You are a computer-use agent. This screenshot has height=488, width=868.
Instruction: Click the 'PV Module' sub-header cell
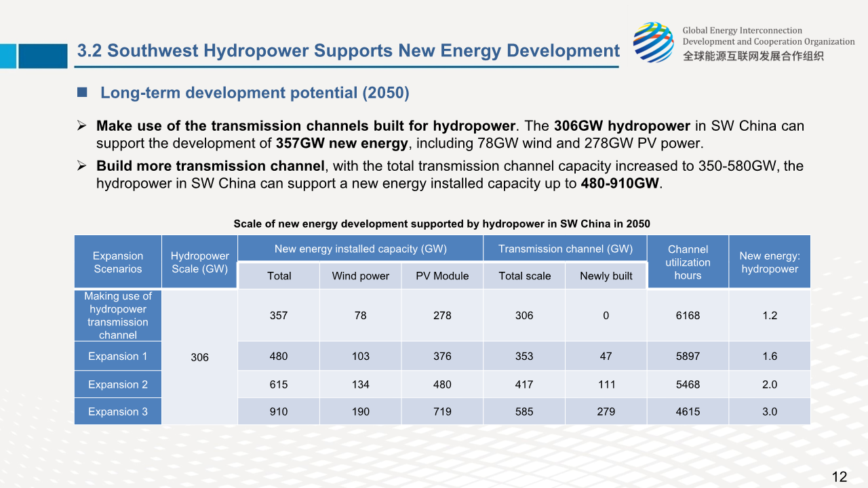pyautogui.click(x=442, y=276)
